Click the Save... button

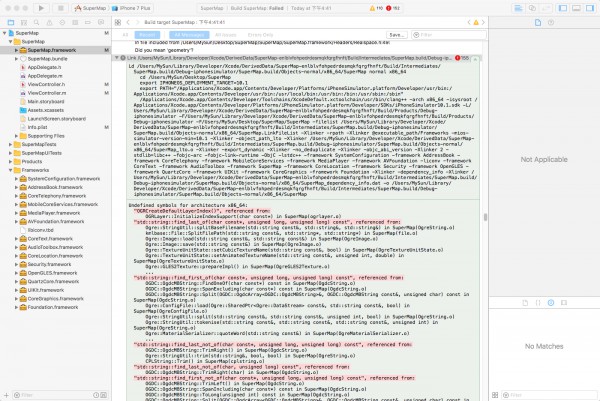396,35
